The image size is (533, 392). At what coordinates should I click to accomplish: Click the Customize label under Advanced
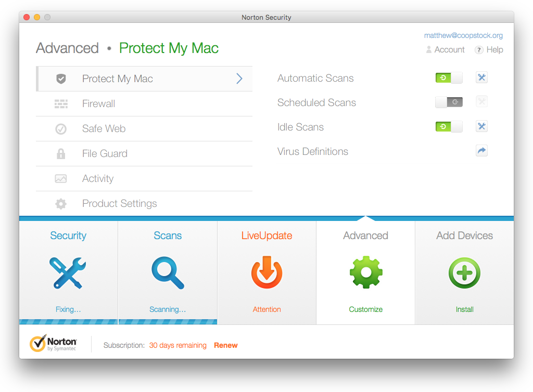[x=366, y=309]
